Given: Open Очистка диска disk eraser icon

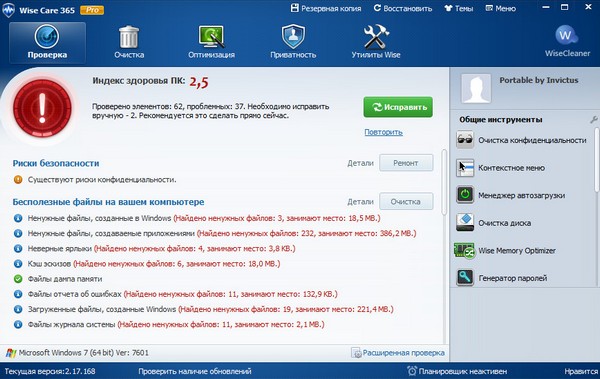Looking at the screenshot, I should click(465, 223).
